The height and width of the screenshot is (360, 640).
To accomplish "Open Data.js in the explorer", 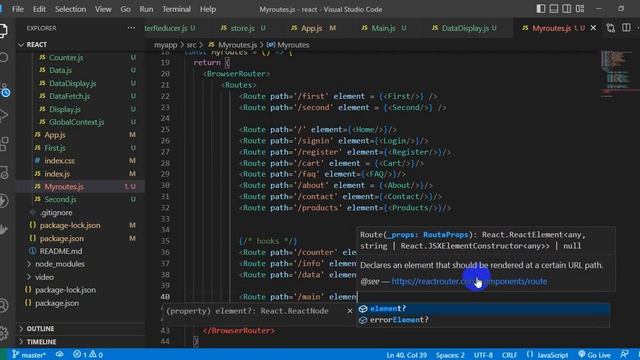I will (x=80, y=70).
